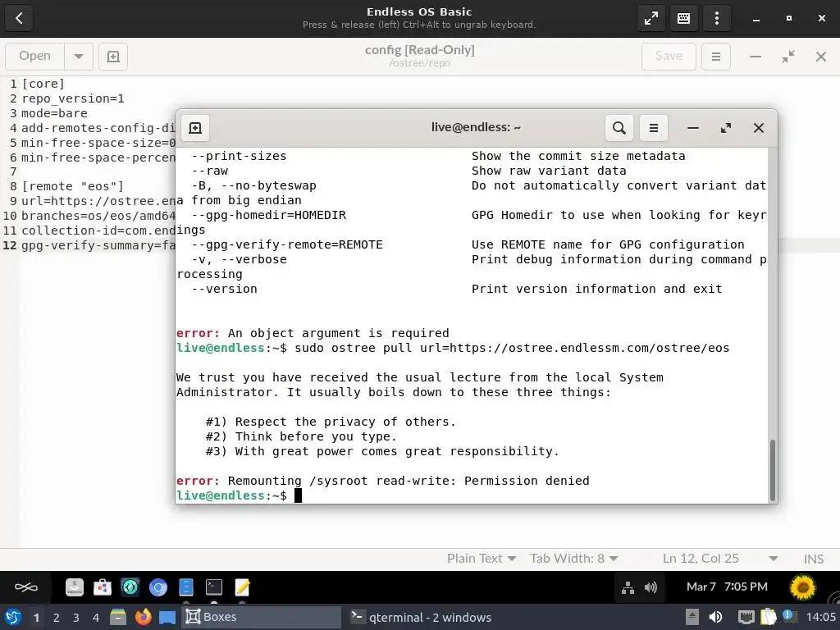Show the desktop from host panel
840x630 pixels.
(167, 617)
